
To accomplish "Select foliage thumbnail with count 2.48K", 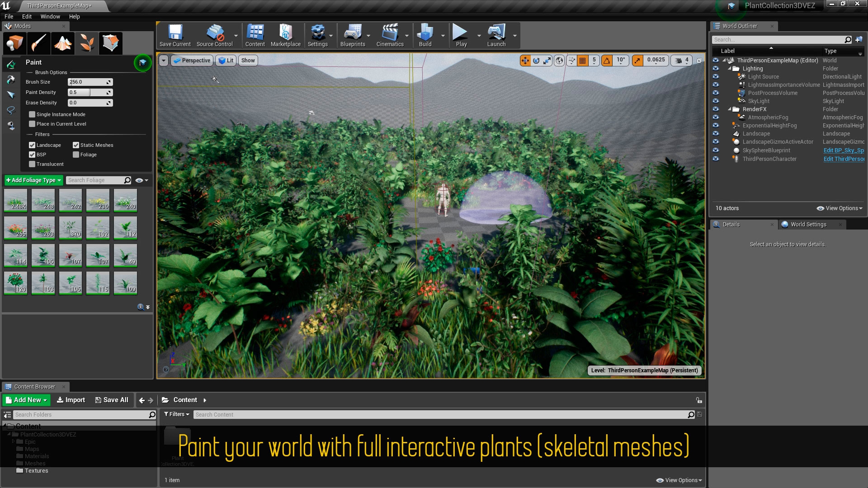I will pyautogui.click(x=16, y=200).
